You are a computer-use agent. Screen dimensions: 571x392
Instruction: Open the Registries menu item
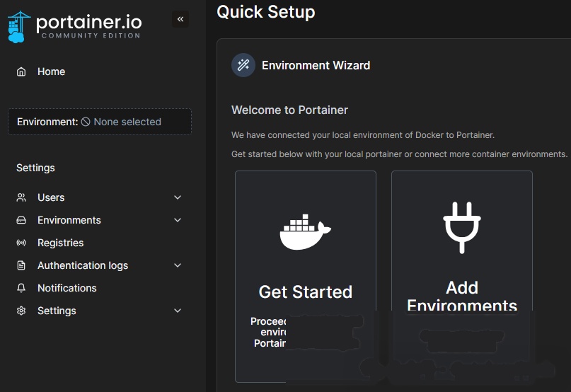(60, 243)
